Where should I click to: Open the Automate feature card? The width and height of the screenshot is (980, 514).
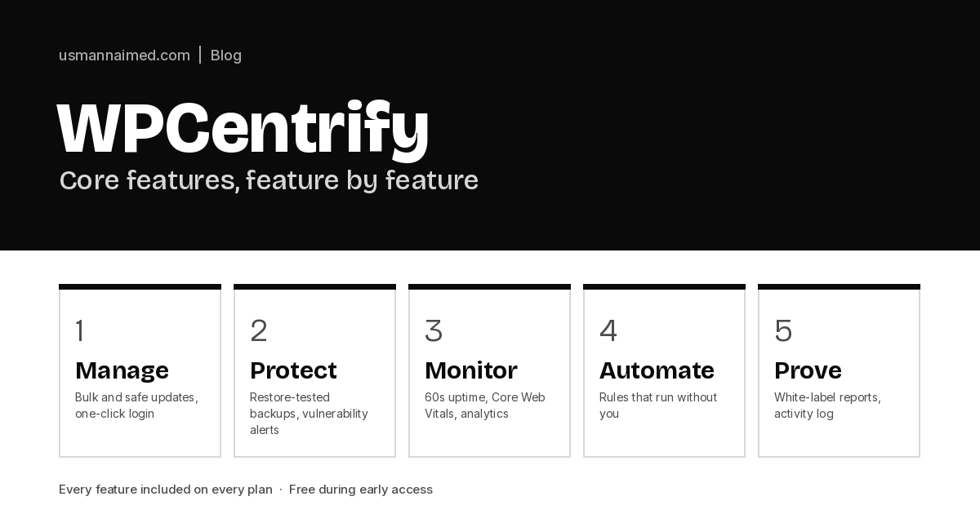(664, 370)
